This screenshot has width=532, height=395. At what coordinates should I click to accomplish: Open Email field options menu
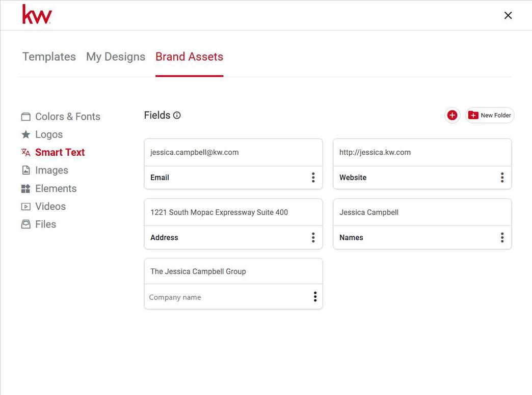(313, 178)
